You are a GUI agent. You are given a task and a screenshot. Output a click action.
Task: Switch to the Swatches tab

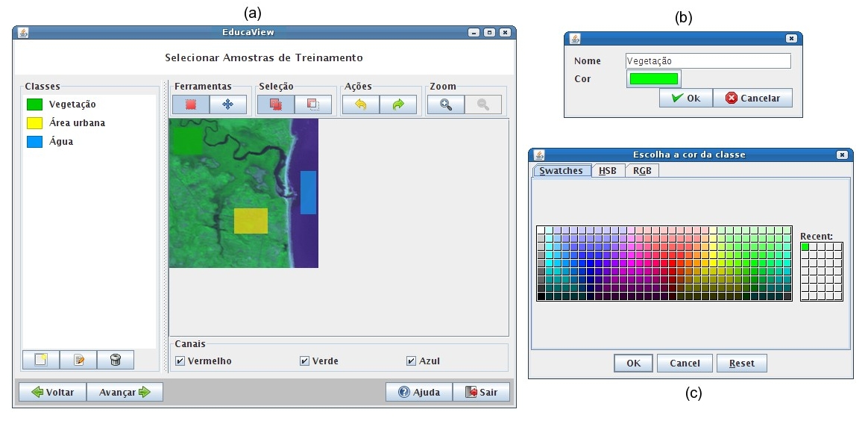pyautogui.click(x=562, y=171)
